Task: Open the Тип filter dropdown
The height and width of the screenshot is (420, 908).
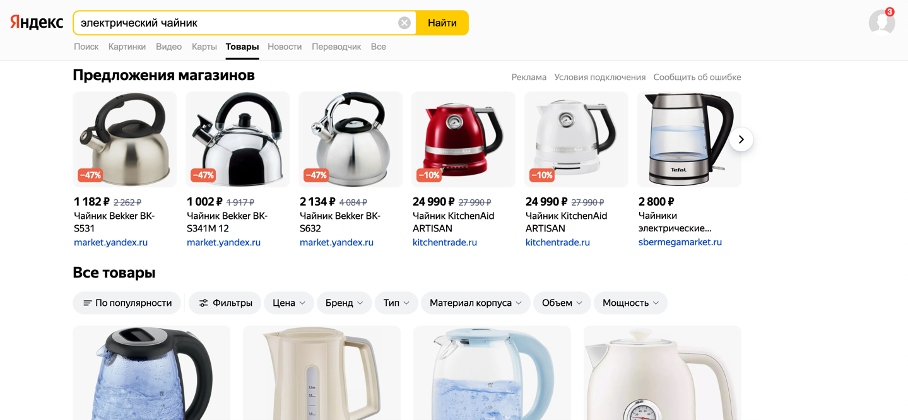Action: coord(396,303)
